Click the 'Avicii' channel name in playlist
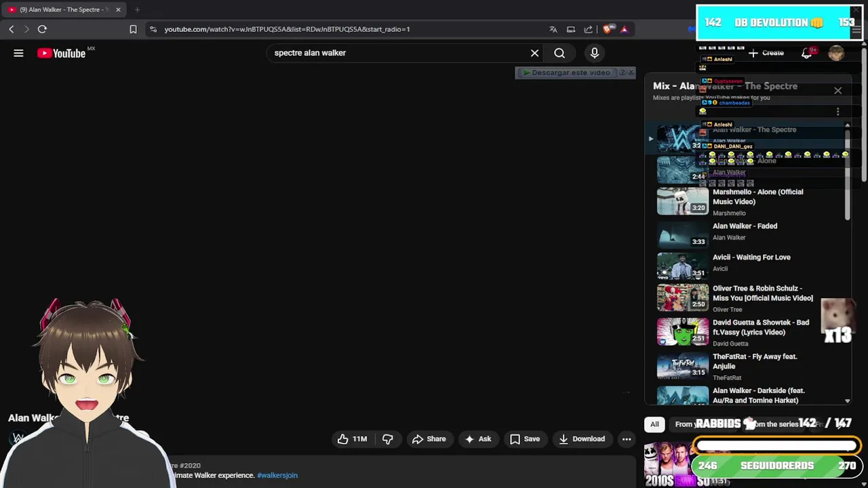This screenshot has width=868, height=488. pos(720,269)
